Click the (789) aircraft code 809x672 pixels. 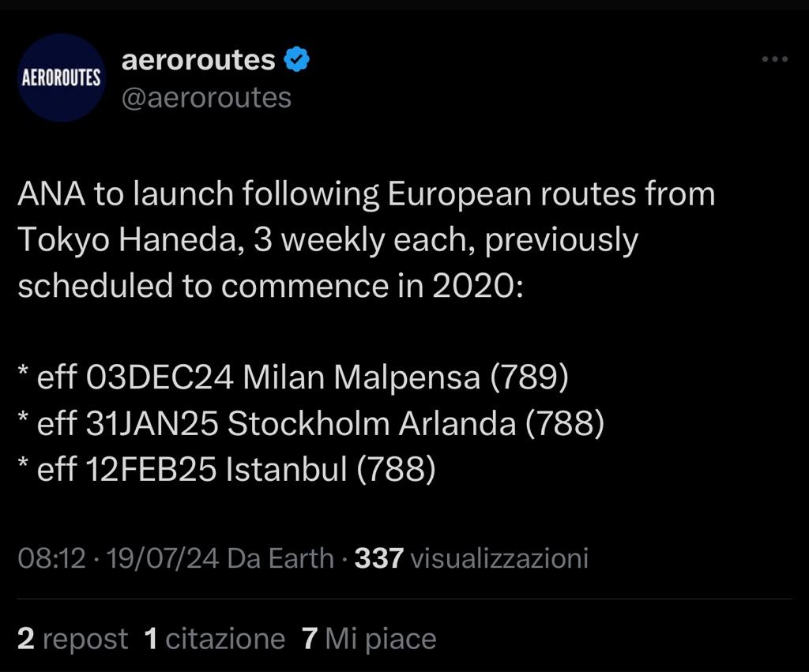pos(529,377)
